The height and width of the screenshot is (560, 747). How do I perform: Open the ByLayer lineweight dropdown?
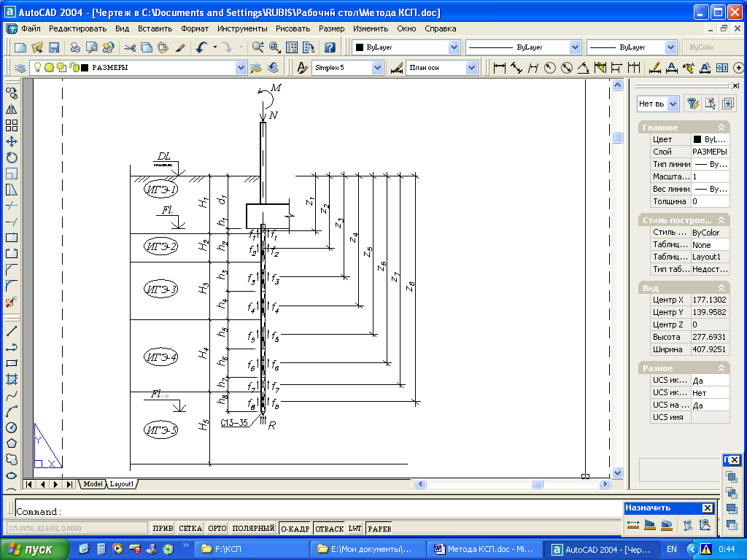[x=671, y=47]
